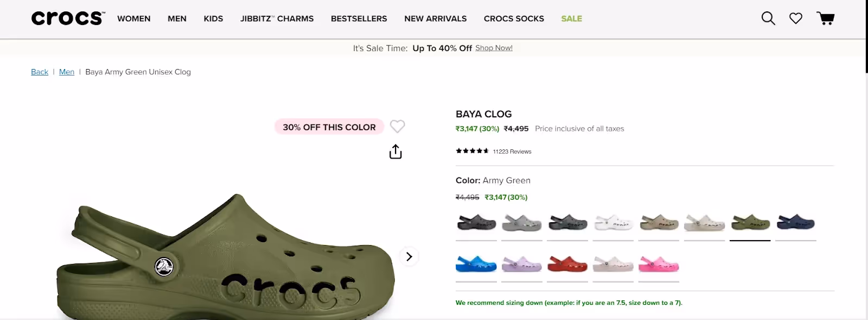Select the SALE menu item
The image size is (868, 320).
coord(571,18)
